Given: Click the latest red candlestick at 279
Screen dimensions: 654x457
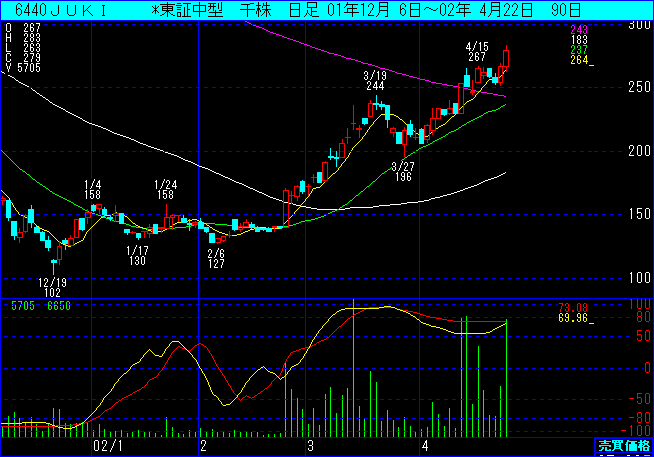Looking at the screenshot, I should (x=506, y=58).
